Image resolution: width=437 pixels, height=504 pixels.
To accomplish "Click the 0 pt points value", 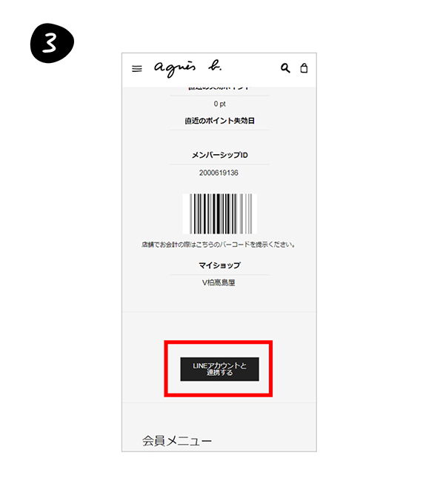I will click(220, 104).
